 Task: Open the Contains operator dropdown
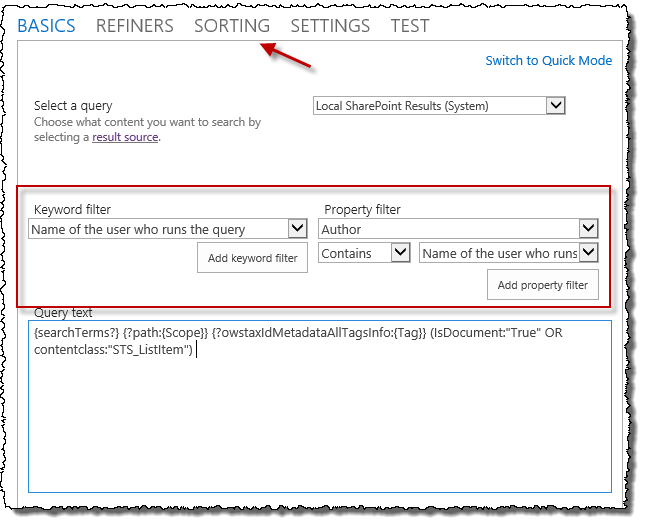[x=354, y=254]
